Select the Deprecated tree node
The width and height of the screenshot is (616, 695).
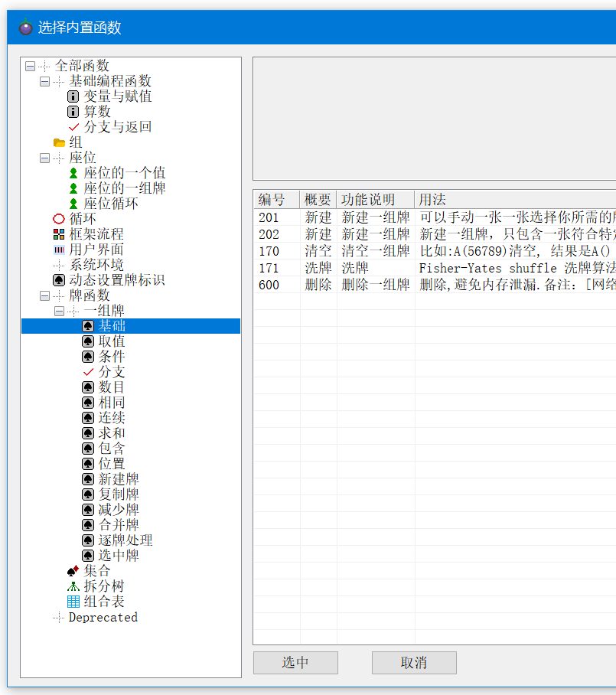103,617
